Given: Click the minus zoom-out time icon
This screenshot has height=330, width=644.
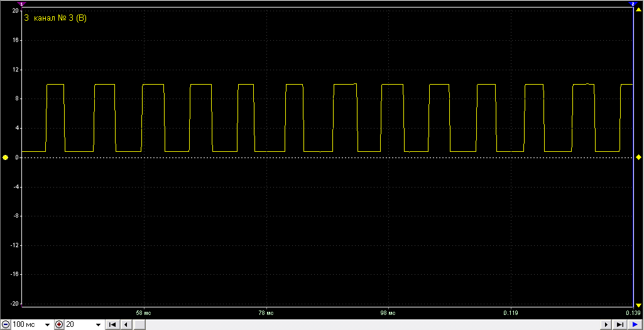Looking at the screenshot, I should click(6, 325).
